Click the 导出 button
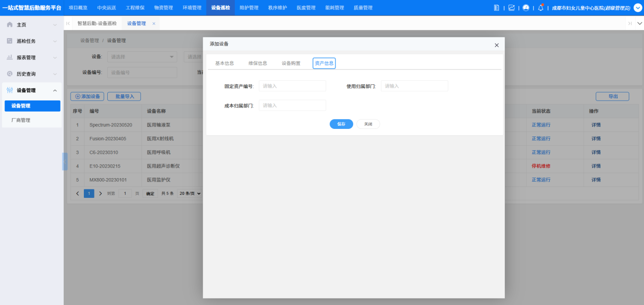644x305 pixels. pyautogui.click(x=612, y=96)
